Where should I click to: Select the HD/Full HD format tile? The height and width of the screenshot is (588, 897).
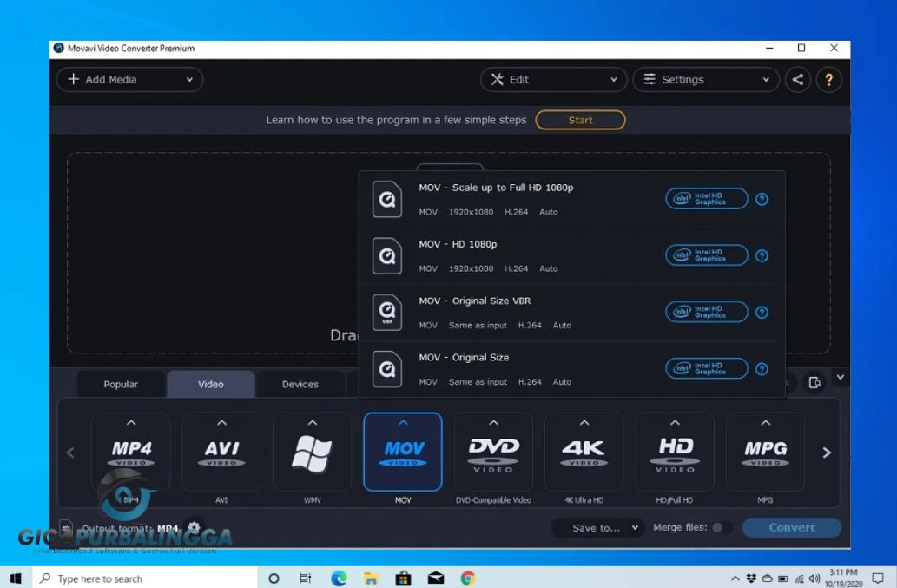click(x=675, y=452)
